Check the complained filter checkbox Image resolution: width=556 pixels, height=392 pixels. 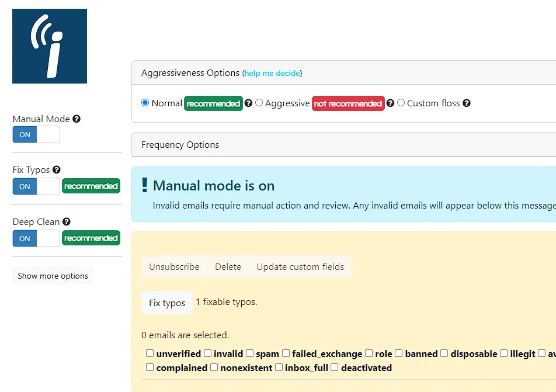pos(150,367)
